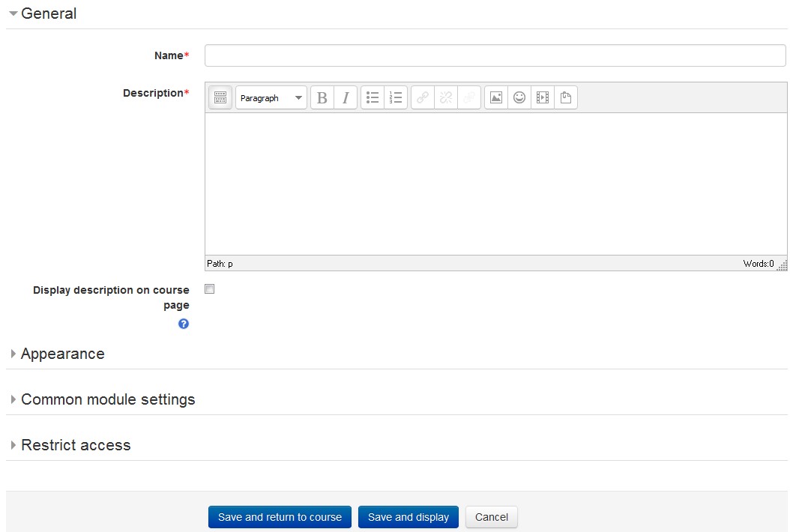This screenshot has width=790, height=532.
Task: Open help for display description option
Action: click(x=184, y=324)
